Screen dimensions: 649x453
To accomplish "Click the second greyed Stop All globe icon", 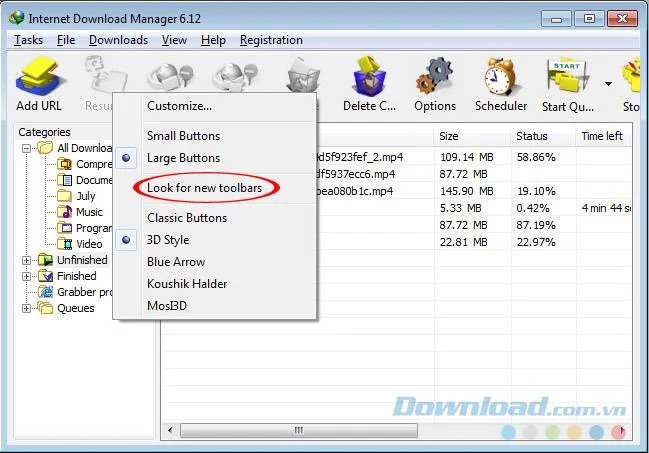I will click(236, 78).
